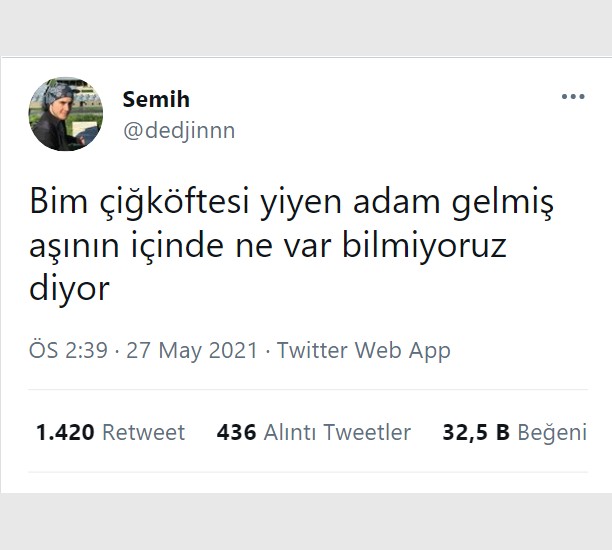Click the 1.420 retweet count number
Image resolution: width=612 pixels, height=550 pixels.
[65, 433]
